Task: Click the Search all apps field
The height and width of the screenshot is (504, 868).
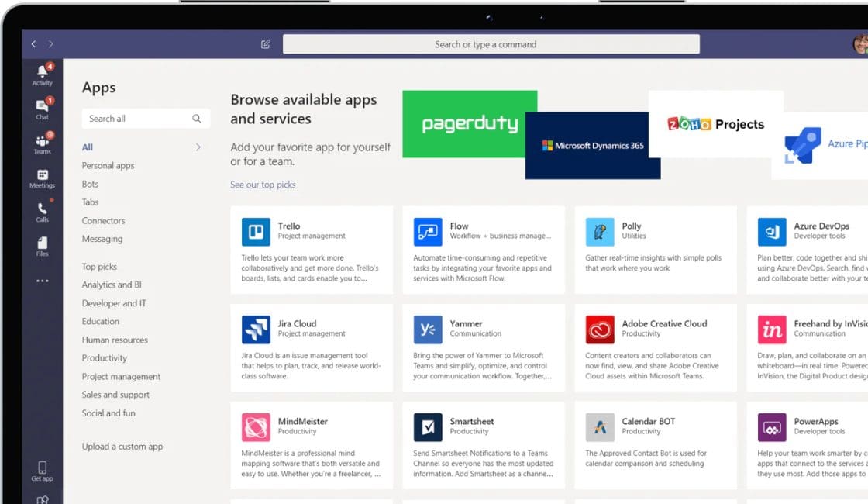Action: coord(138,119)
